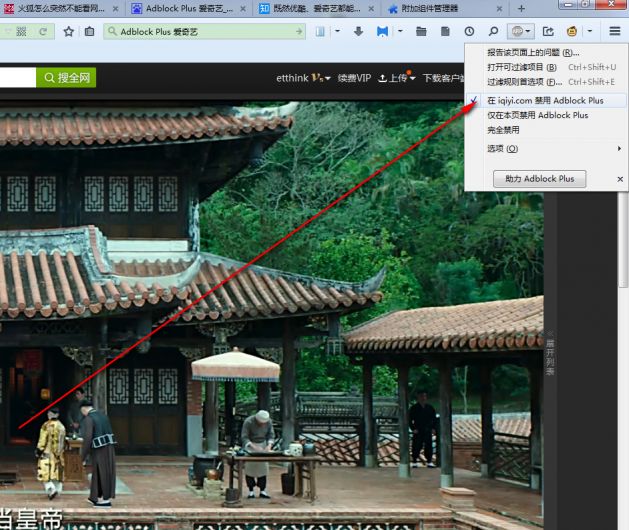This screenshot has height=530, width=629.
Task: Switch to the Adblock Plus 爱奇艺 tab
Action: [x=189, y=8]
